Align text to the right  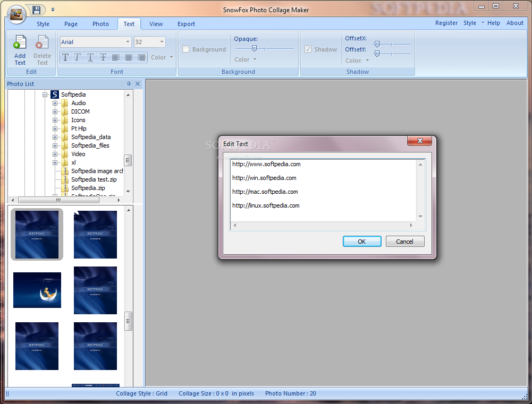[x=141, y=58]
